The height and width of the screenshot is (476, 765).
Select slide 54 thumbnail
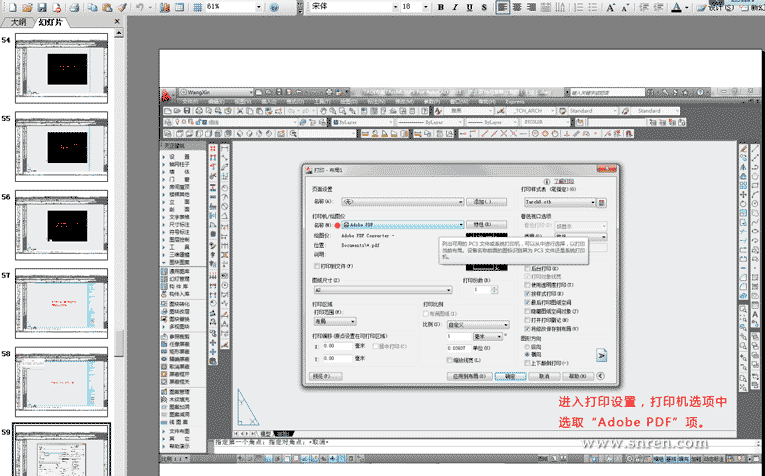pos(61,68)
